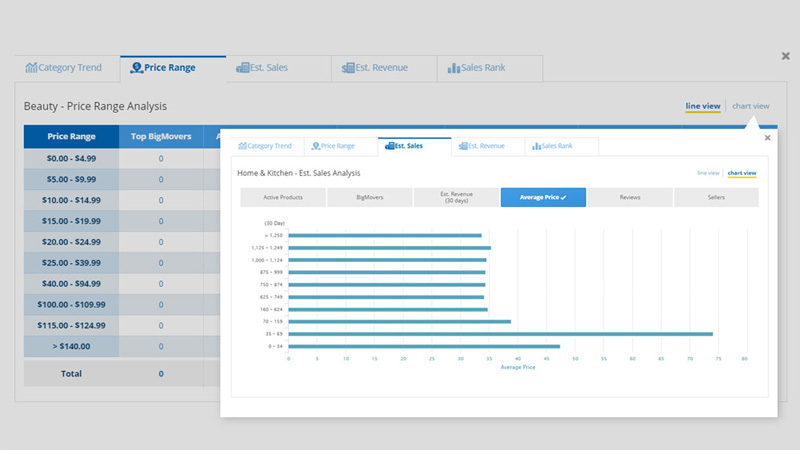This screenshot has height=450, width=800.
Task: Click the Total row label
Action: [71, 373]
